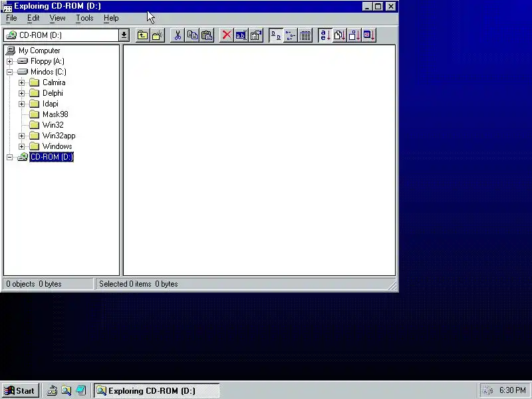The image size is (532, 399).
Task: Expand the Windows folder node
Action: coord(22,146)
